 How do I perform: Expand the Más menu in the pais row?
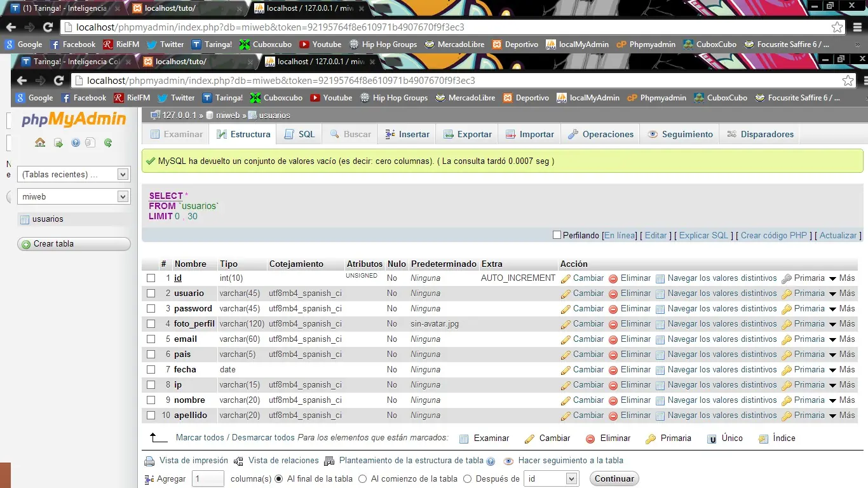tap(842, 355)
